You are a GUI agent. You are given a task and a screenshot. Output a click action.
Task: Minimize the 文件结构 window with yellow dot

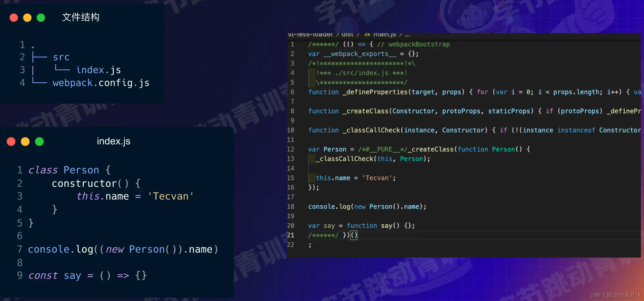[x=27, y=18]
